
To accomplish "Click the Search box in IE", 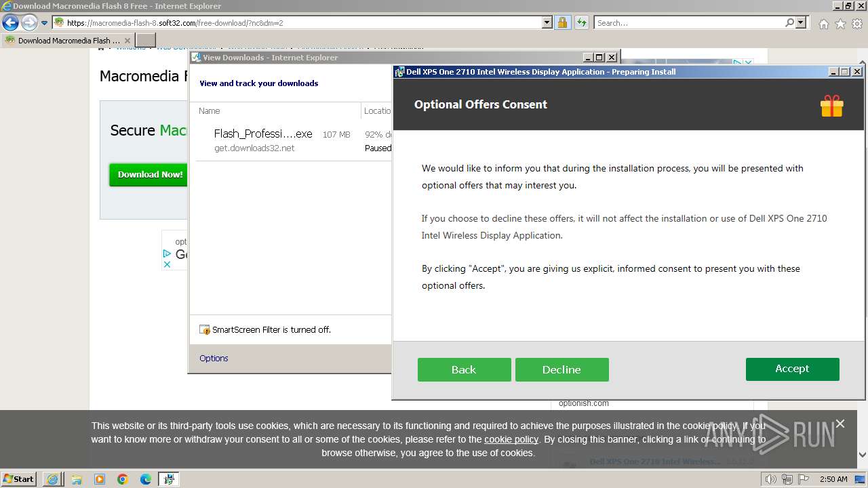I will click(x=689, y=22).
